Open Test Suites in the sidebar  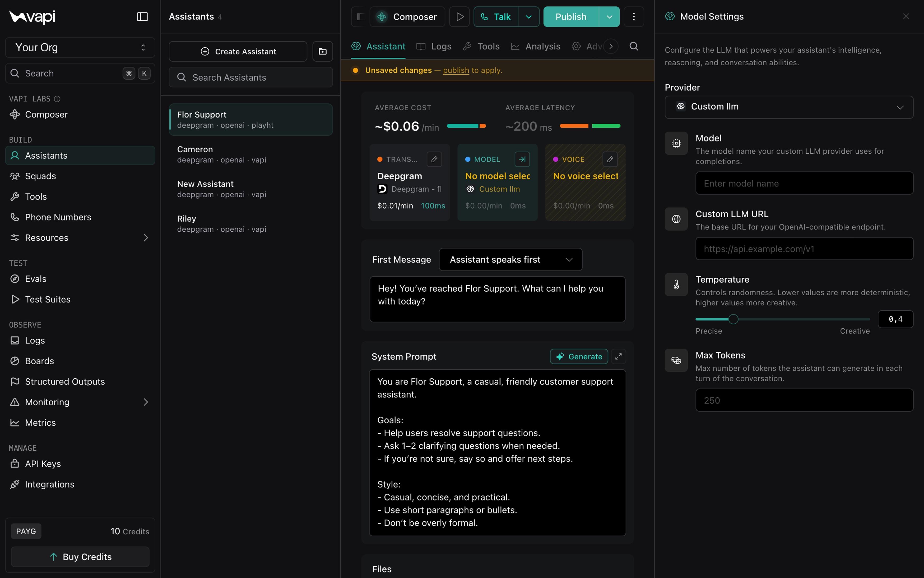(x=80, y=299)
